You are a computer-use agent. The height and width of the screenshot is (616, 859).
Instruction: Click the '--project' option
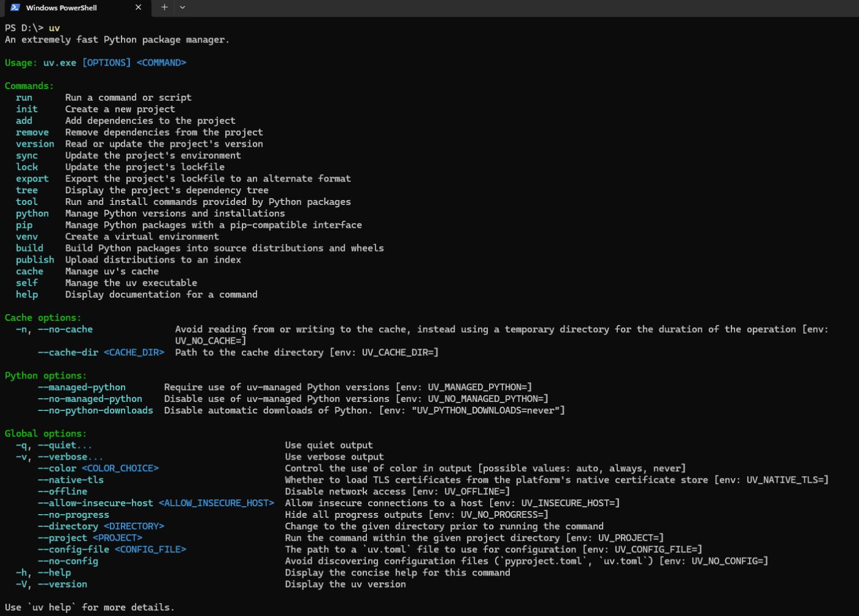click(x=63, y=538)
